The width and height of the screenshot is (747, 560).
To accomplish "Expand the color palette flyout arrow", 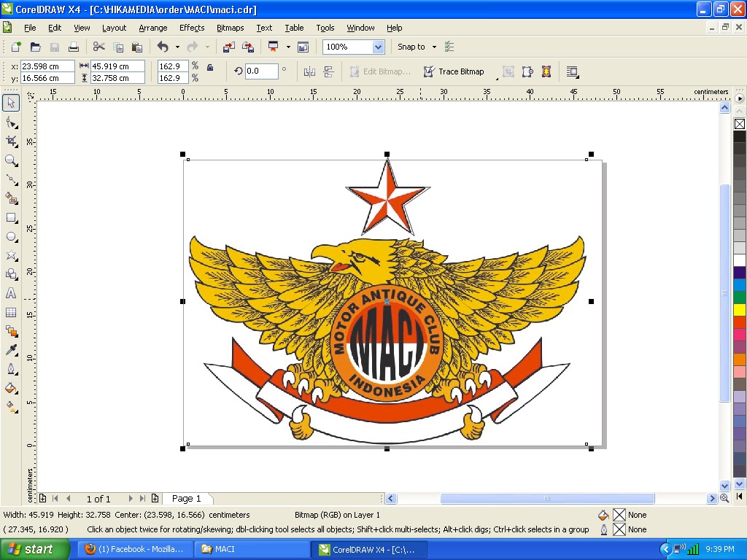I will point(740,98).
